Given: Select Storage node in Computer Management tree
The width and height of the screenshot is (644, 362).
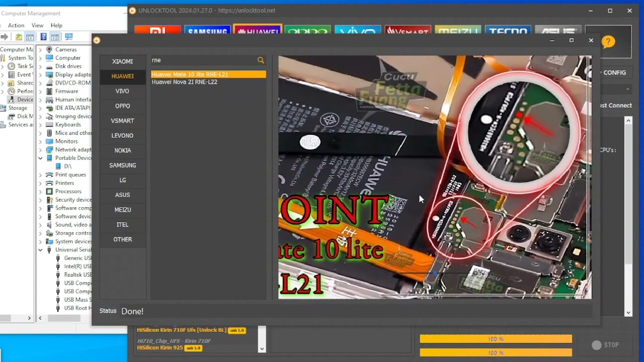Looking at the screenshot, I should (x=18, y=108).
